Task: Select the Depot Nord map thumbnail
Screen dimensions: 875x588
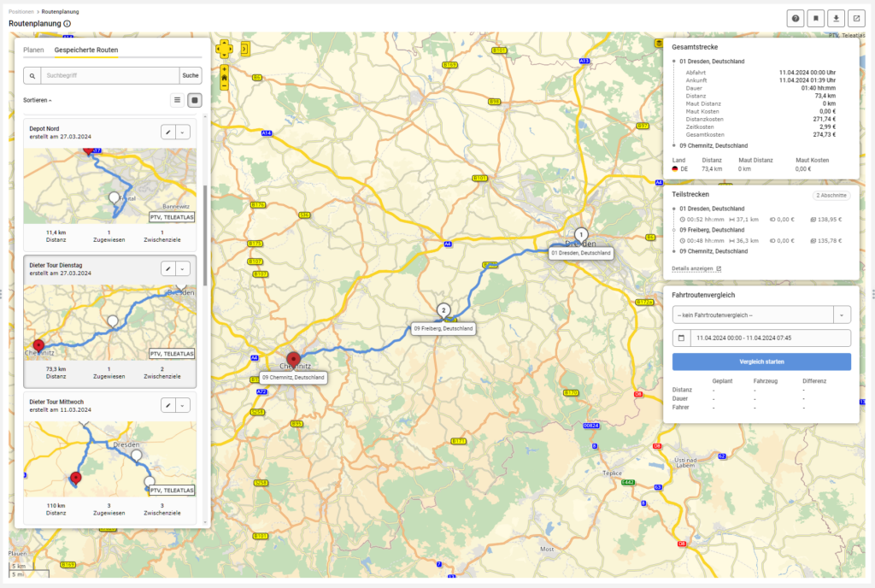Action: coord(110,185)
